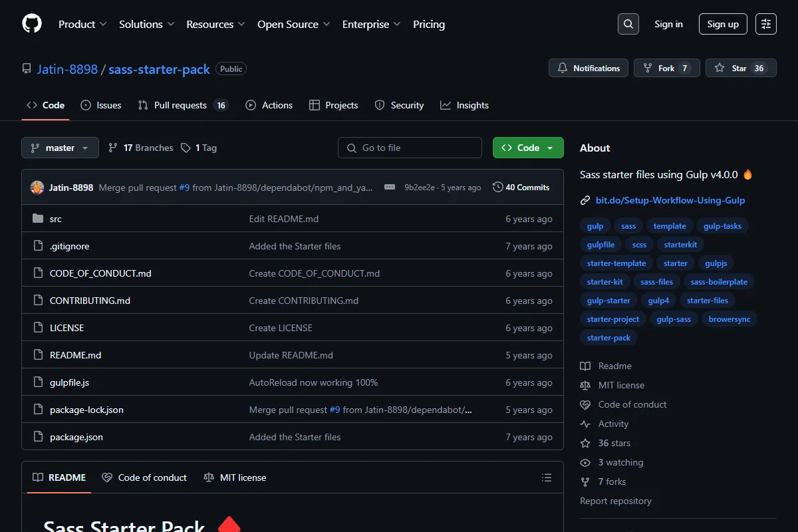Open the Insights tab
This screenshot has width=798, height=532.
(x=464, y=105)
